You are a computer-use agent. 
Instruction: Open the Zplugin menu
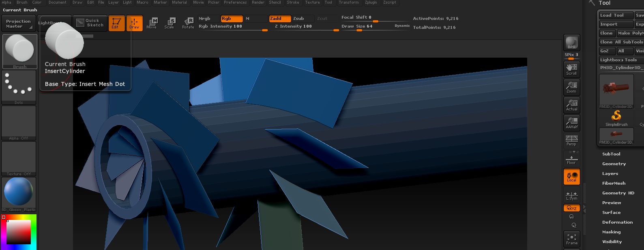pos(371,2)
